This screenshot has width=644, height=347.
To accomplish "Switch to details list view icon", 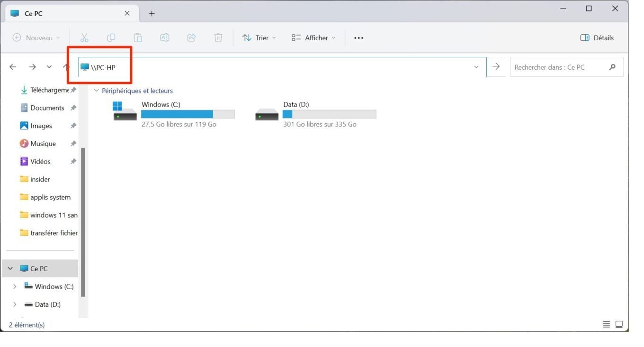I will 606,324.
